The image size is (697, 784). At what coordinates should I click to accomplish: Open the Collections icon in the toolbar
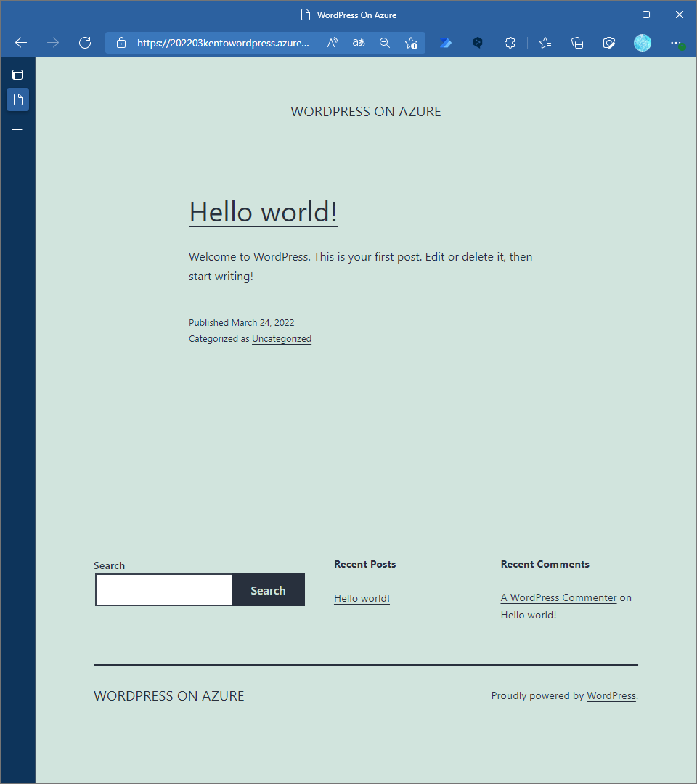(x=577, y=43)
